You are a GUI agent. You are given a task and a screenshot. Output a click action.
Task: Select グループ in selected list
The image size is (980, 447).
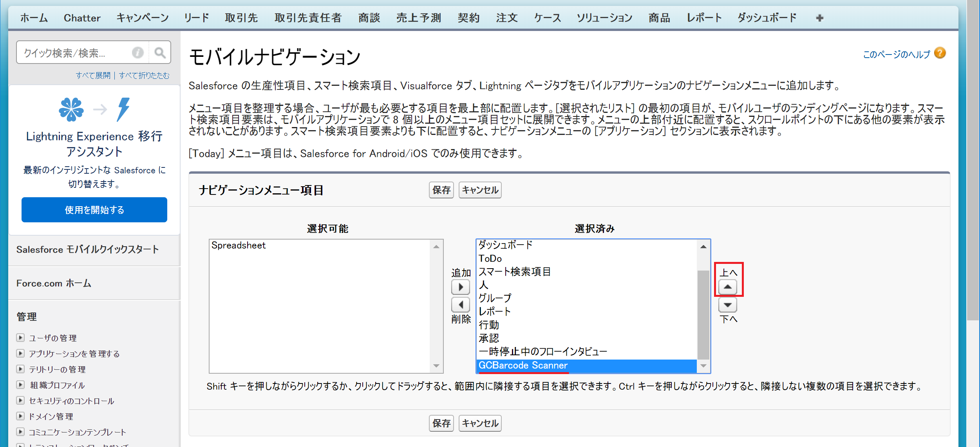click(587, 298)
